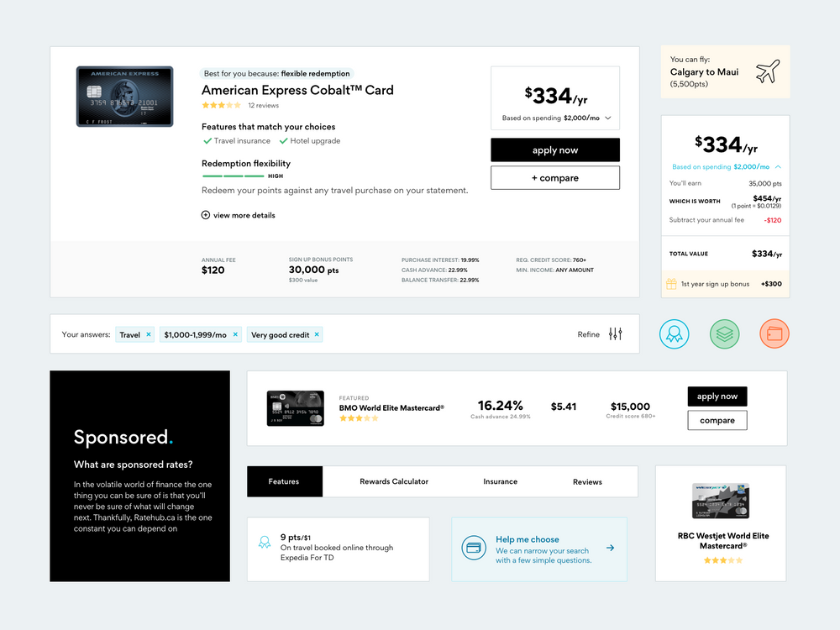Collapse the blue spending breakdown chevron
Screen dimensions: 840x630
point(778,167)
